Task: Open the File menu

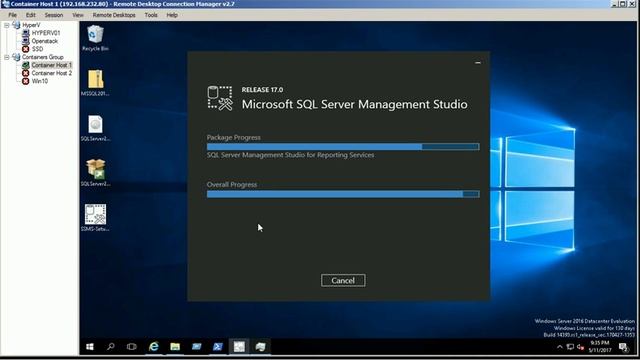Action: click(13, 15)
